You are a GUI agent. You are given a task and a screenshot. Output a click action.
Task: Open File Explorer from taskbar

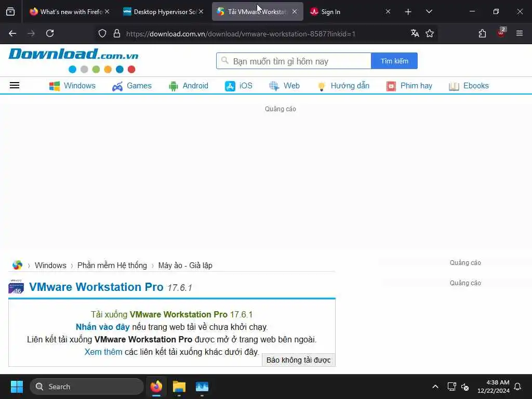179,387
